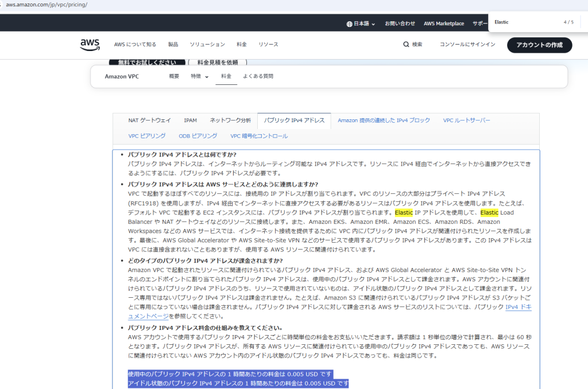Screen dimensions: 588x389
Task: Open the VPC 暗号化コントロール tab
Action: tap(259, 136)
